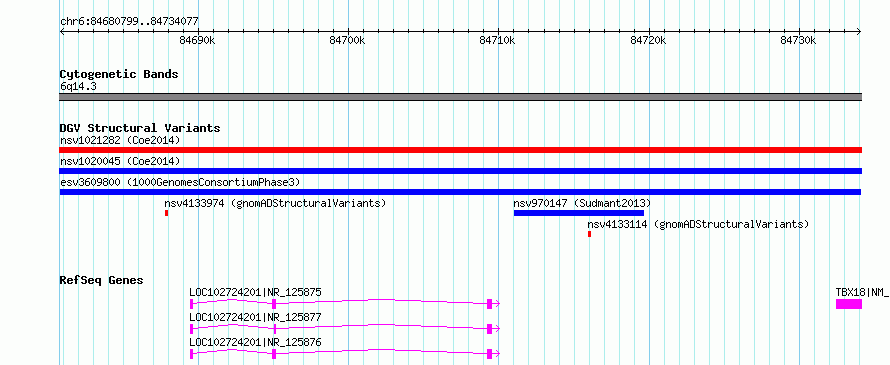
Task: Click the 84710k ruler tick label
Action: click(x=498, y=40)
